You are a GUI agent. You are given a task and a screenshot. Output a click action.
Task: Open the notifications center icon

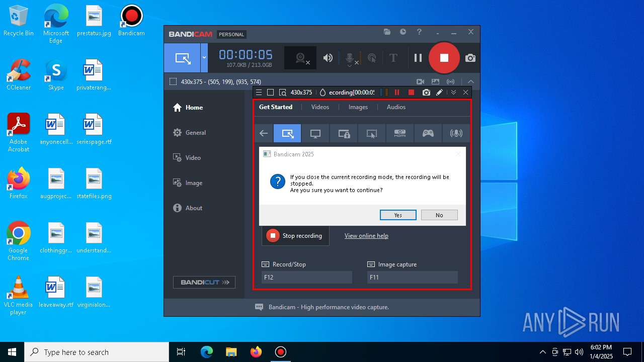pyautogui.click(x=627, y=352)
